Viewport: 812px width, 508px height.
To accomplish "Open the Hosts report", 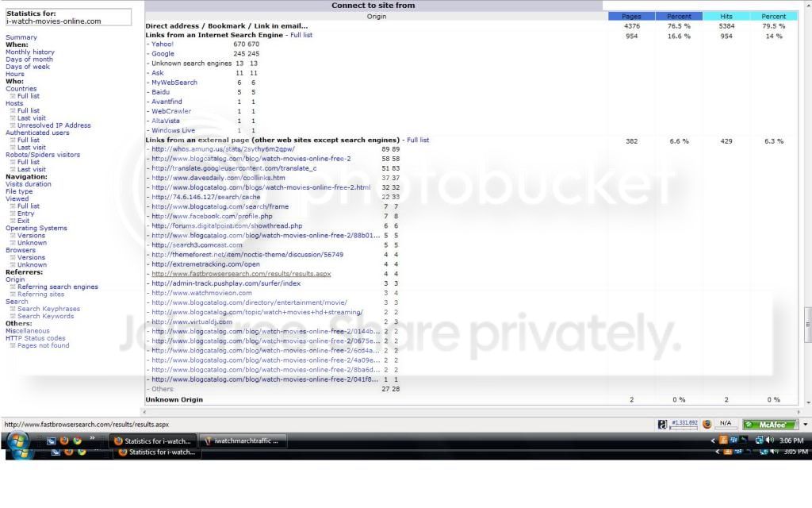I will [14, 103].
